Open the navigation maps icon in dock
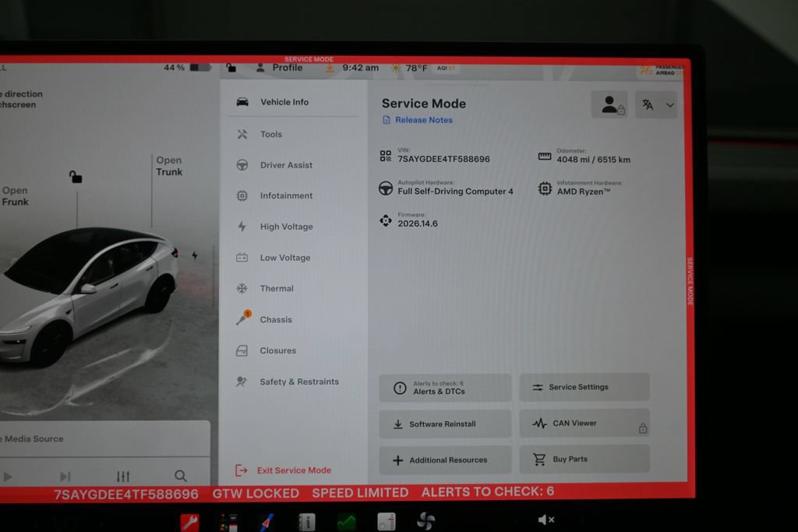 click(268, 523)
